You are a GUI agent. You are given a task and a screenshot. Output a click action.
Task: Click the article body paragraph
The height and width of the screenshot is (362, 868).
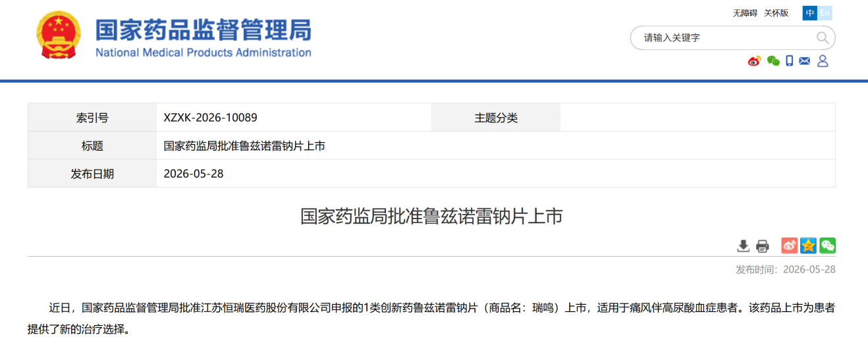click(431, 318)
